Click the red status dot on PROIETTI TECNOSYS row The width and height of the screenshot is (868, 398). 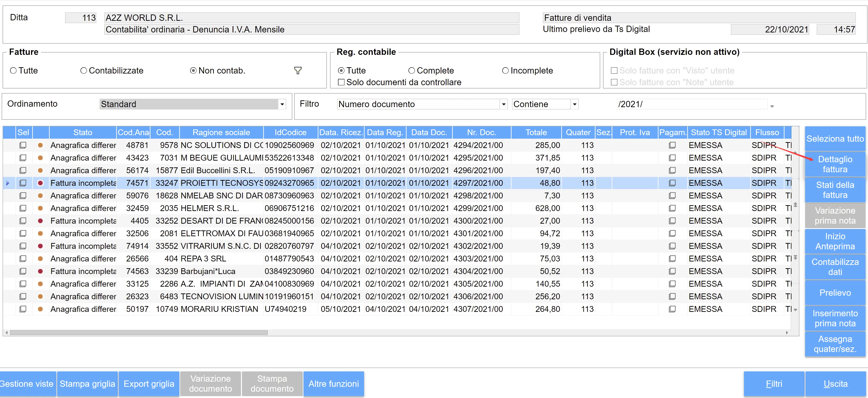(x=40, y=183)
